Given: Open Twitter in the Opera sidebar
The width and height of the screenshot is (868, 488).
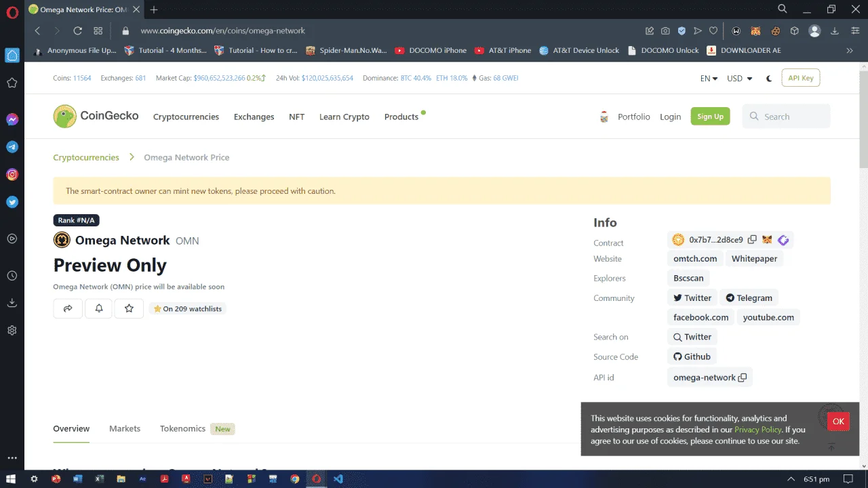Looking at the screenshot, I should point(12,202).
